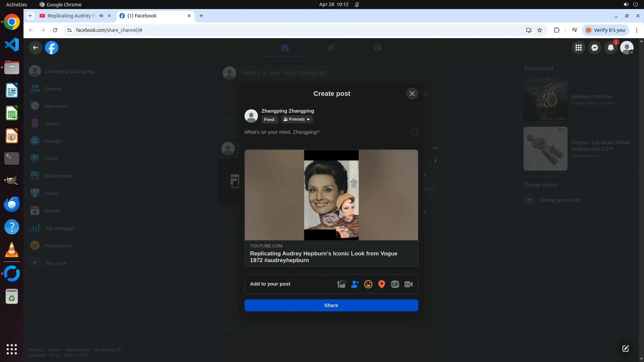Add check-in location pin

coord(381,284)
